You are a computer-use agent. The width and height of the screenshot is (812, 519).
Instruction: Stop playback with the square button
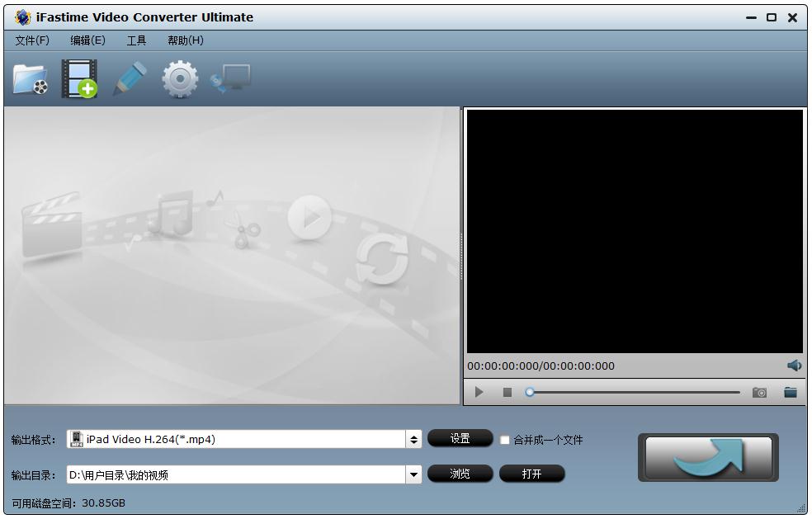coord(507,393)
